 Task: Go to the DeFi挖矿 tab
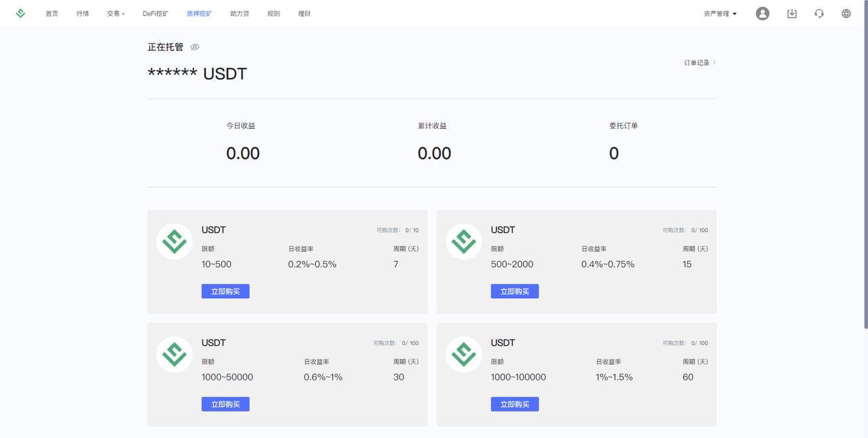coord(155,14)
